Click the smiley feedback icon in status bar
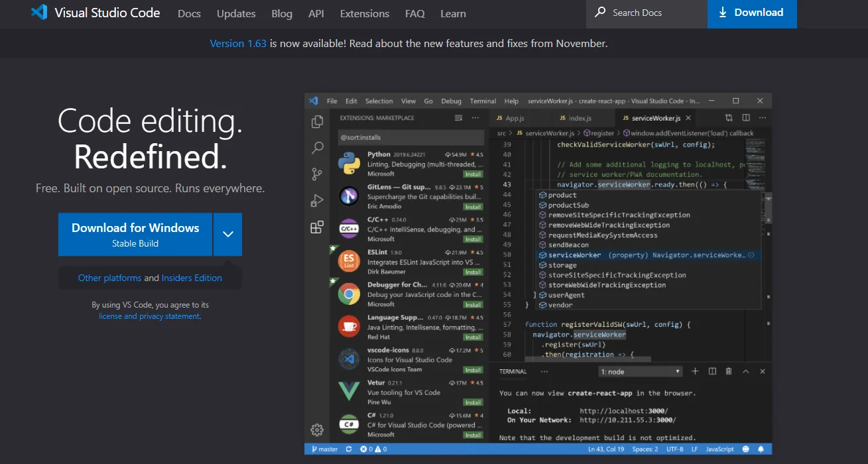Image resolution: width=868 pixels, height=464 pixels. [x=747, y=449]
